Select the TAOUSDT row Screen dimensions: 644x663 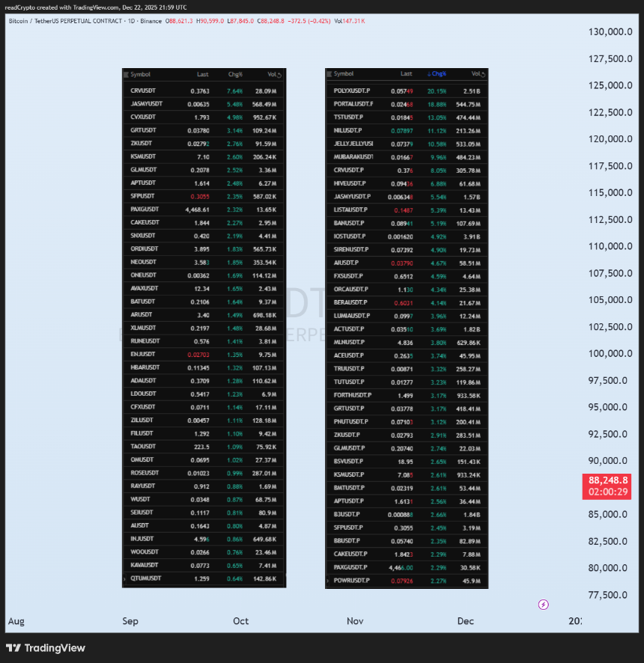click(x=204, y=447)
